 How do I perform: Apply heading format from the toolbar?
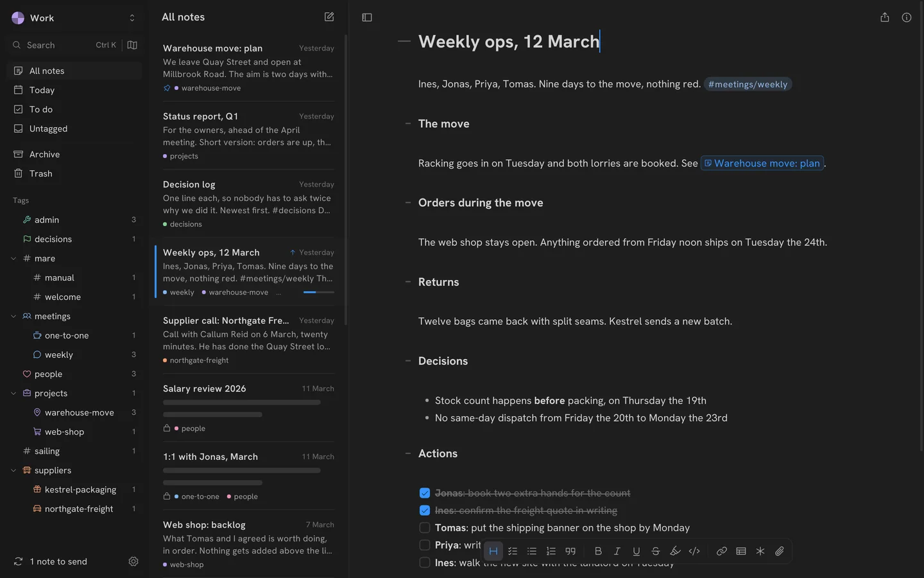point(493,551)
